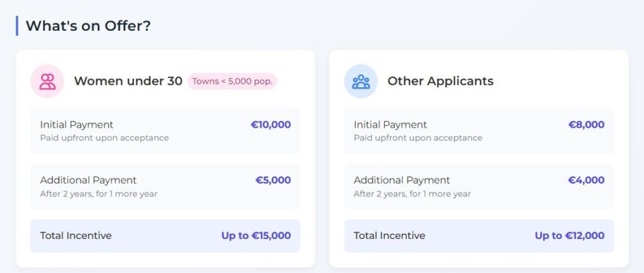This screenshot has width=644, height=273.
Task: Select the €10,000 Initial Payment amount
Action: [x=270, y=125]
